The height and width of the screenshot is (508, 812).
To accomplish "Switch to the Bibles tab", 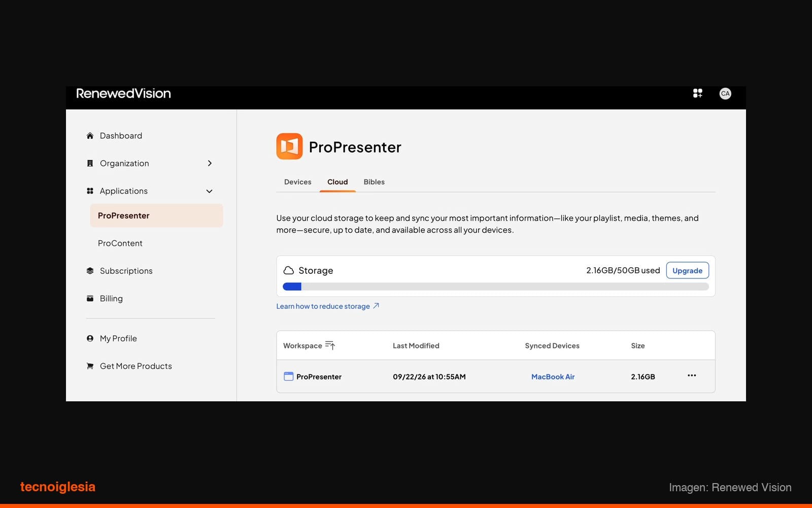I will click(374, 182).
